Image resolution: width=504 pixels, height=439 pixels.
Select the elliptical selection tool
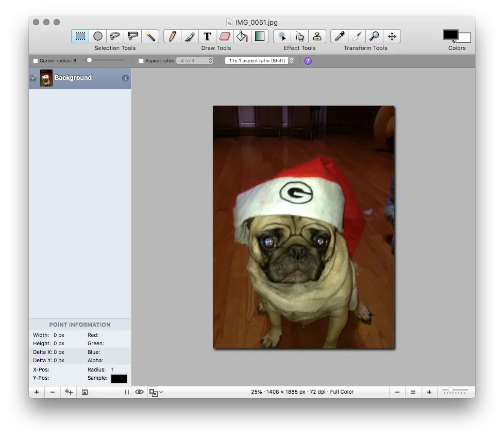pyautogui.click(x=98, y=36)
